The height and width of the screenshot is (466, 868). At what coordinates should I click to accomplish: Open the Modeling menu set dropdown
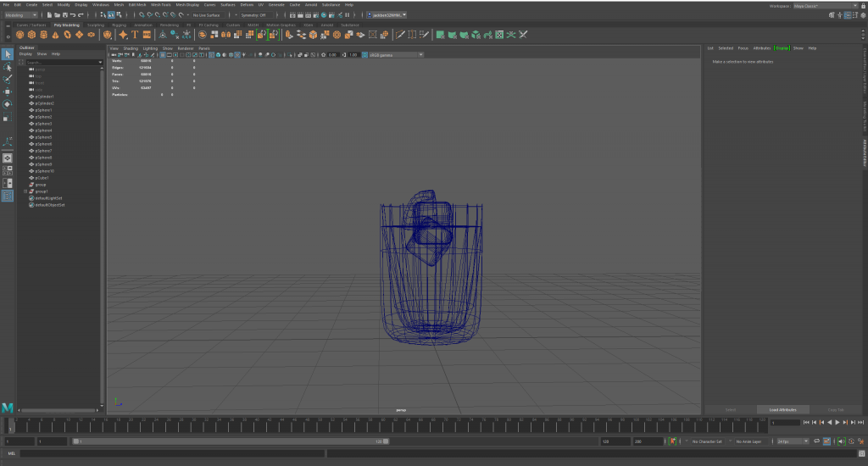point(21,14)
